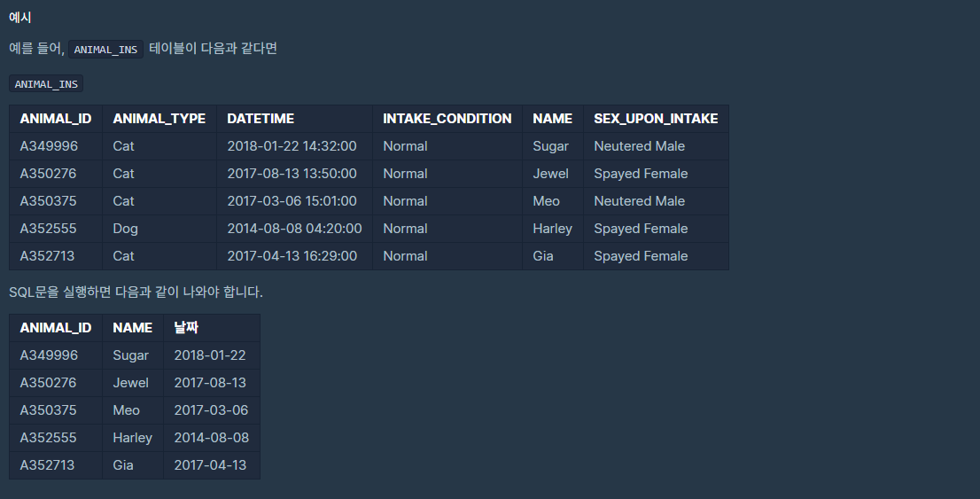Click the sentence starting with SQL문을 실행하면
This screenshot has width=980, height=499.
pyautogui.click(x=136, y=292)
